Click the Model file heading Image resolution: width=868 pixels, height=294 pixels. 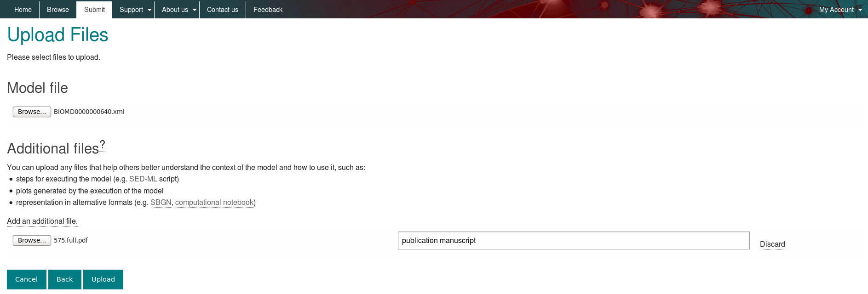coord(37,88)
